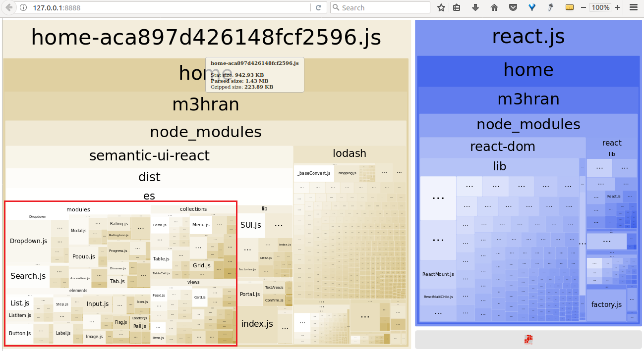Viewport: 644px width, 351px height.
Task: Zoom into home folder of react.js bundle
Action: click(x=528, y=70)
